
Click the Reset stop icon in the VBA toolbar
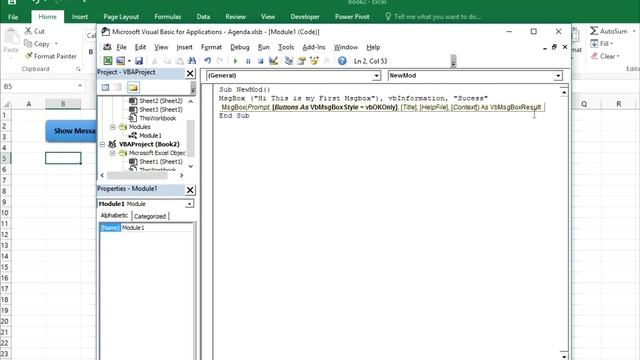pos(260,61)
